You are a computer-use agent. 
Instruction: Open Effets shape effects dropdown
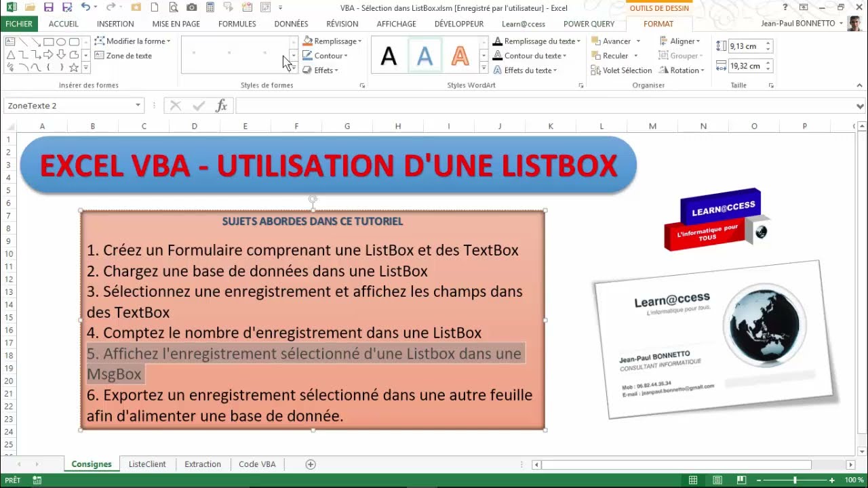click(320, 70)
